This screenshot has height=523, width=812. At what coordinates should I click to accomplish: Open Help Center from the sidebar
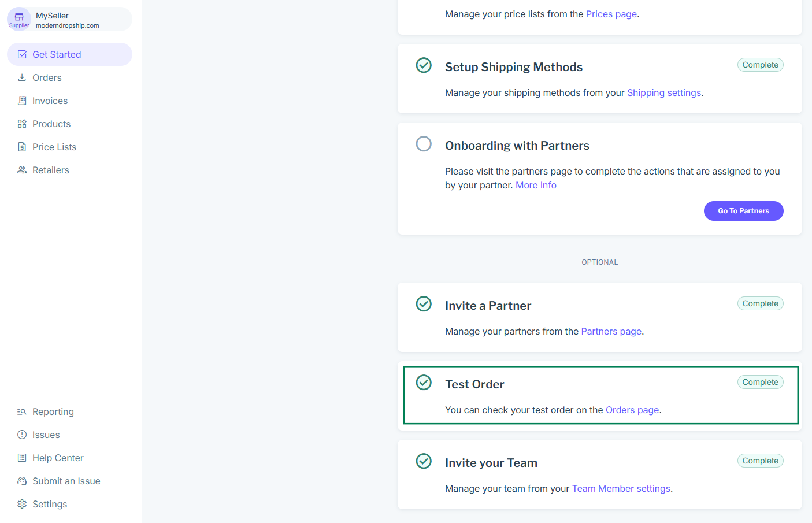58,458
